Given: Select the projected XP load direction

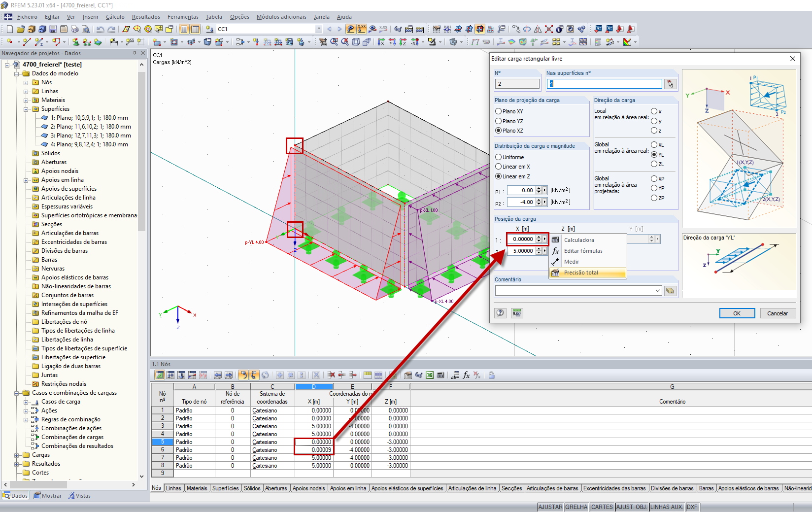Looking at the screenshot, I should pyautogui.click(x=654, y=179).
